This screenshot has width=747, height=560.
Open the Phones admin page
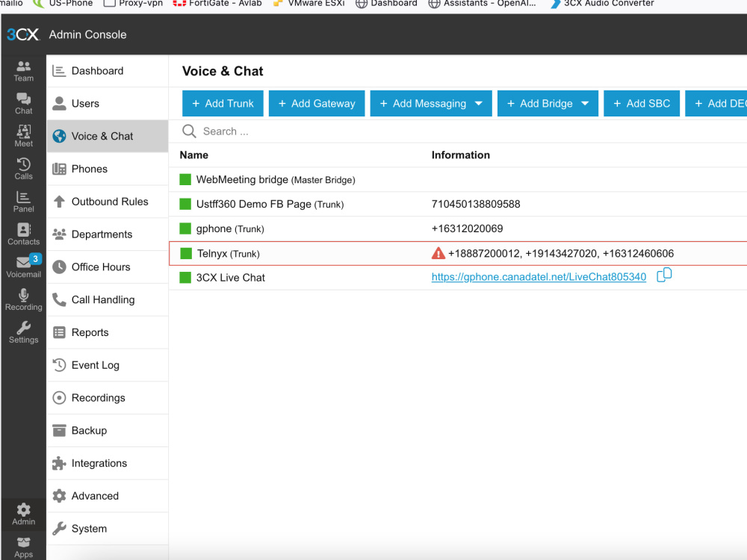[107, 169]
